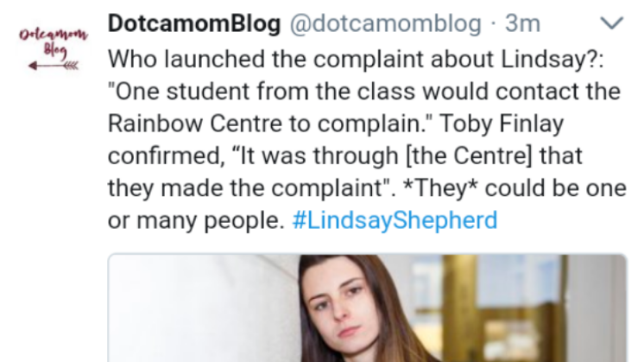Click the @dotcamomblog handle
This screenshot has height=362, width=644.
386,23
